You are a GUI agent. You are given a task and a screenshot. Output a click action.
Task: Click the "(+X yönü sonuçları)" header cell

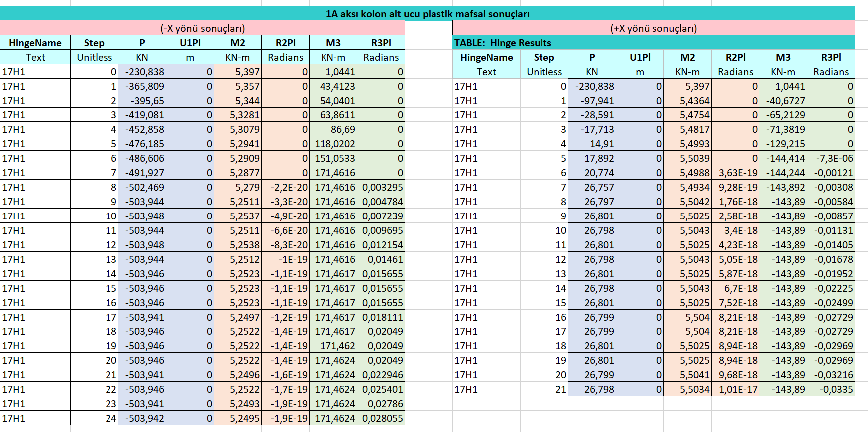pyautogui.click(x=653, y=28)
